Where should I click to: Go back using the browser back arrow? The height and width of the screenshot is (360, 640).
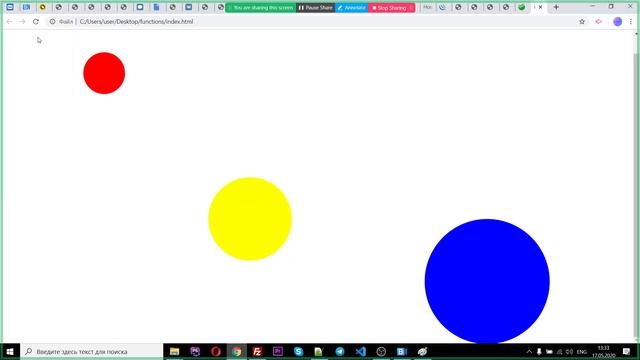(x=9, y=22)
